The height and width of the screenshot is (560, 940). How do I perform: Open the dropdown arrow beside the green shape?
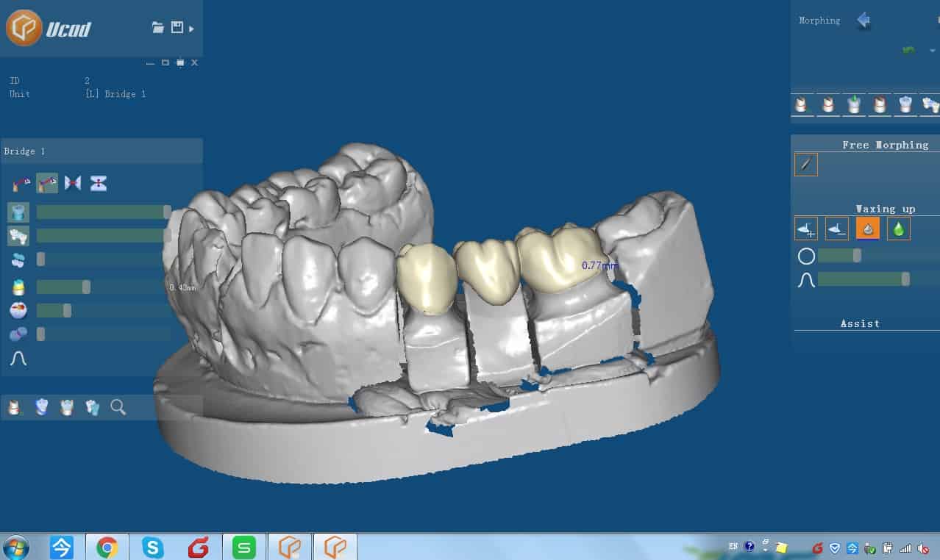point(931,50)
